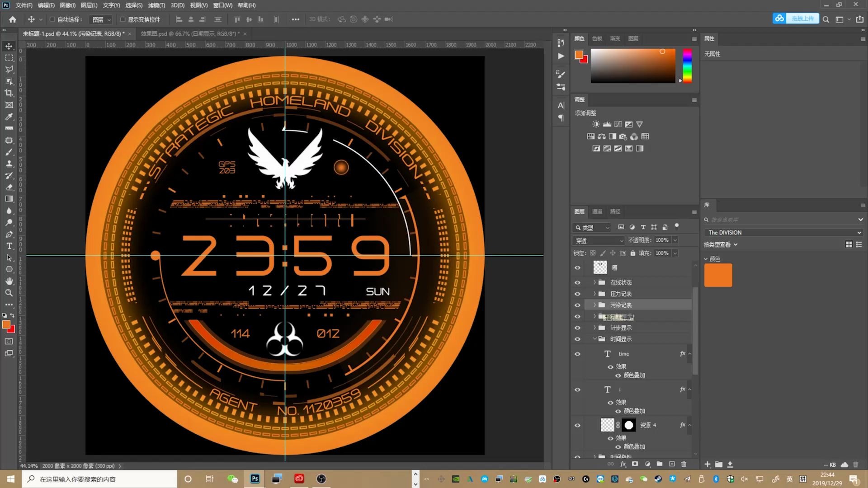Expand the 在线状态 group
Viewport: 868px width, 488px height.
594,282
